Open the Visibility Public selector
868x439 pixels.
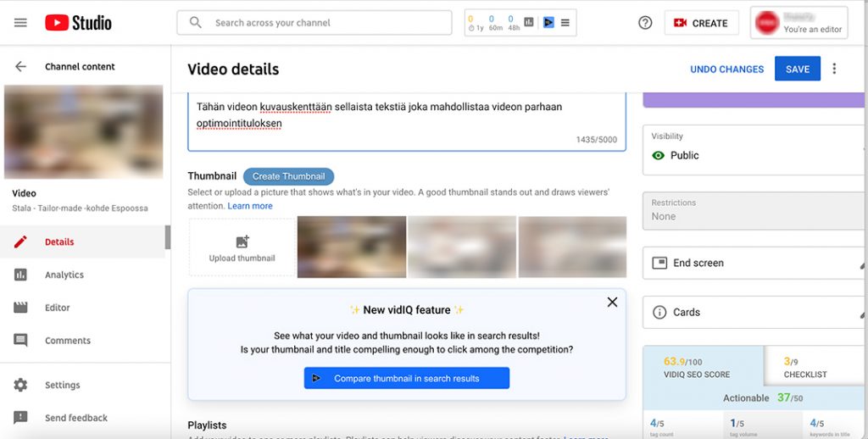(x=753, y=150)
